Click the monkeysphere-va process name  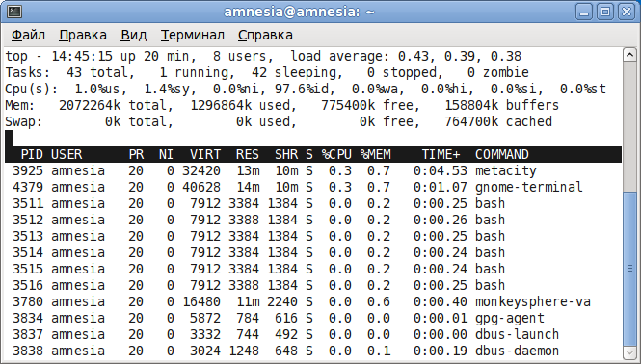[x=533, y=301]
